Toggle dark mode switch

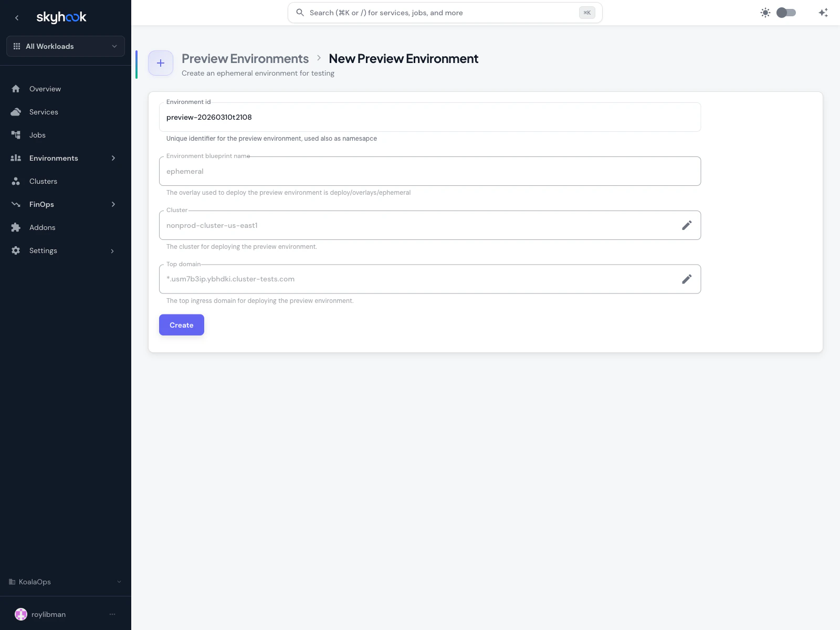[x=786, y=12]
